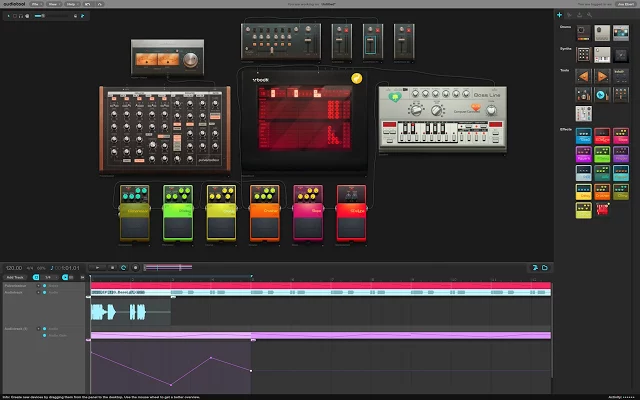The image size is (640, 400).
Task: Click the lowest automation point on purple curve
Action: (x=171, y=384)
